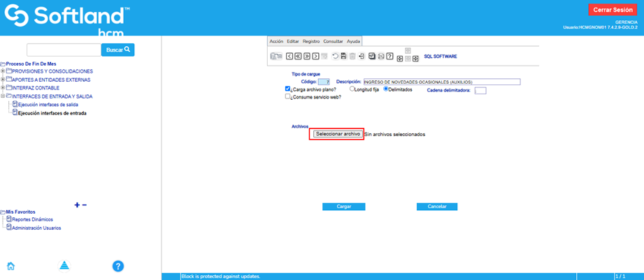Viewport: 644px width, 280px height.
Task: Click the Cadena delimitadora input field
Action: 480,90
